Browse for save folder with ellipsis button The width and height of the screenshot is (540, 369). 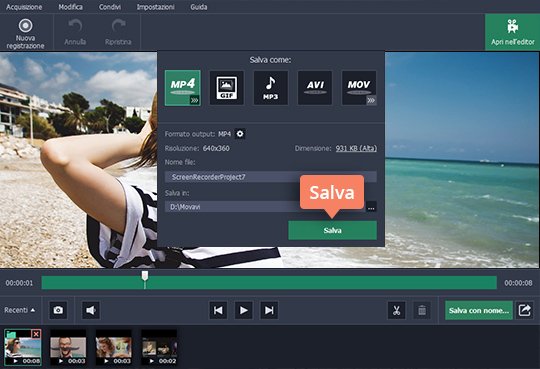pyautogui.click(x=371, y=208)
